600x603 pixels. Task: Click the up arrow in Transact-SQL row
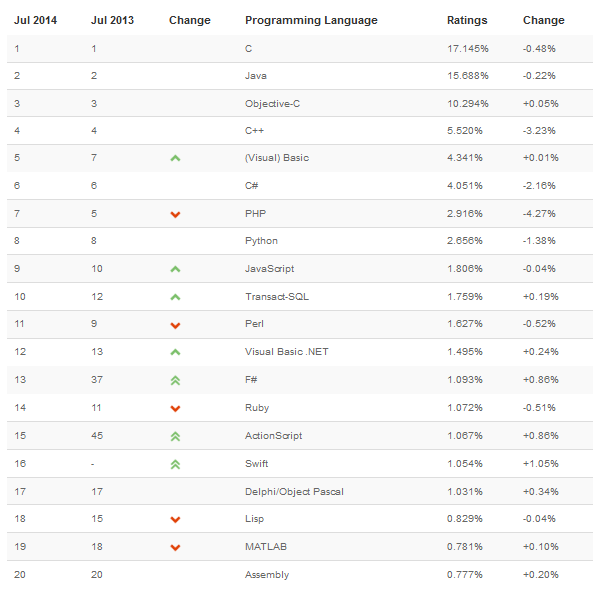(x=175, y=297)
